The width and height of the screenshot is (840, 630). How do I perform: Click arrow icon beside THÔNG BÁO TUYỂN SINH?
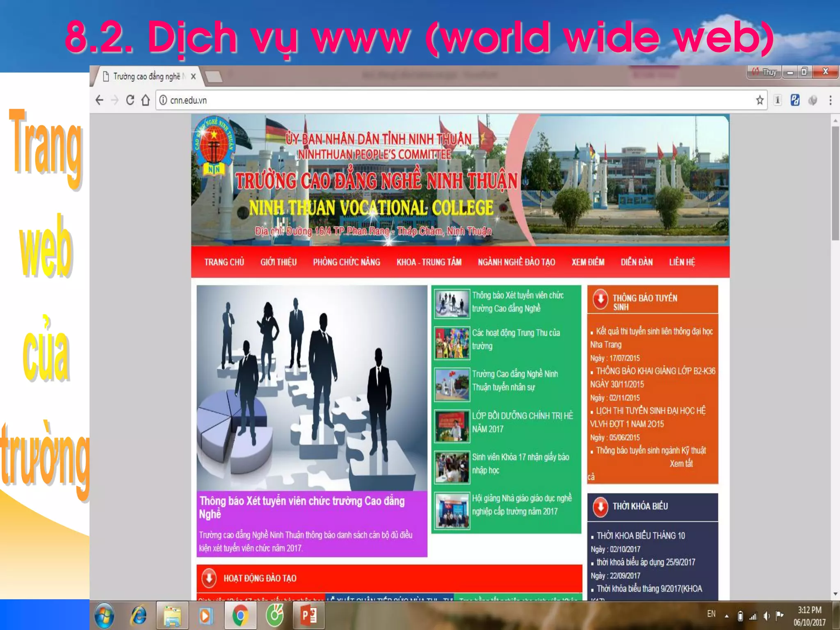pos(600,299)
